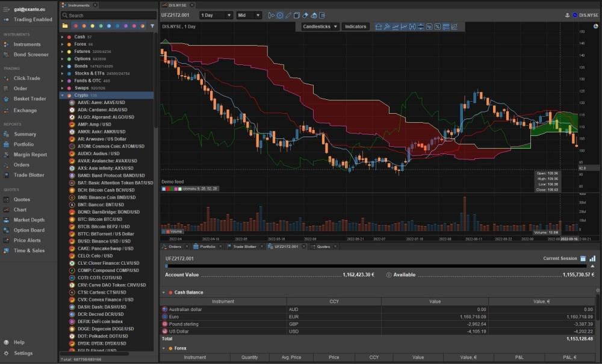Toggle the red Cash filter dot

76,26
